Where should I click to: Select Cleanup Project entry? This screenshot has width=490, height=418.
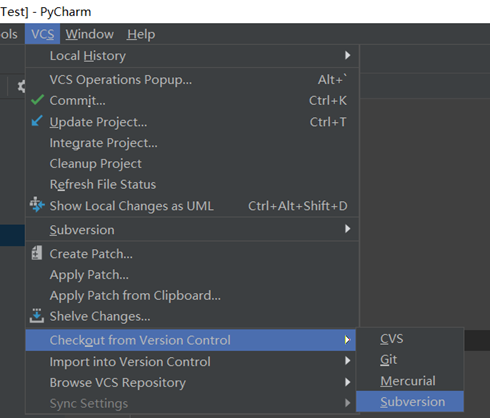click(x=192, y=164)
